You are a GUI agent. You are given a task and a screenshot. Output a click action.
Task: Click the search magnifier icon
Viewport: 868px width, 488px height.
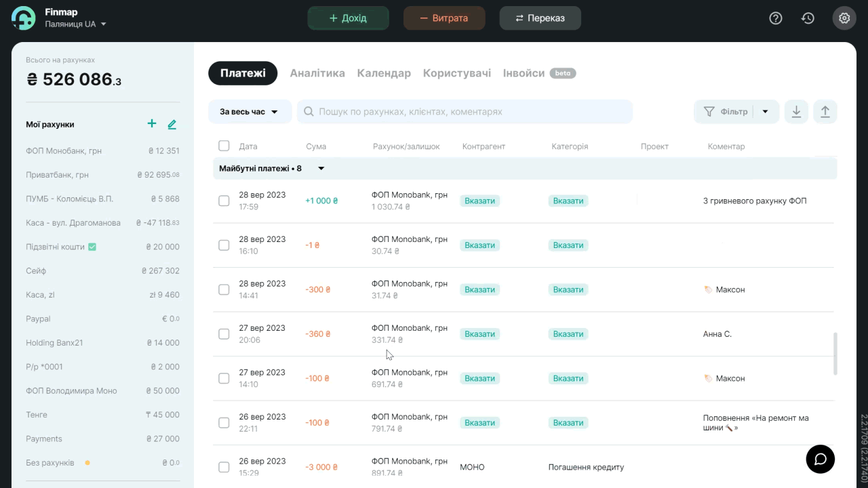click(309, 112)
